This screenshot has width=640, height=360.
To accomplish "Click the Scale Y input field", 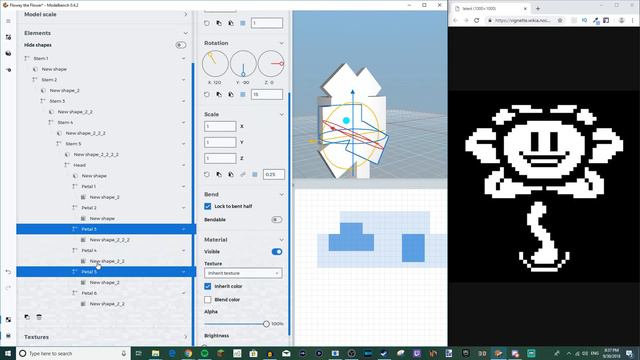I will pos(220,142).
